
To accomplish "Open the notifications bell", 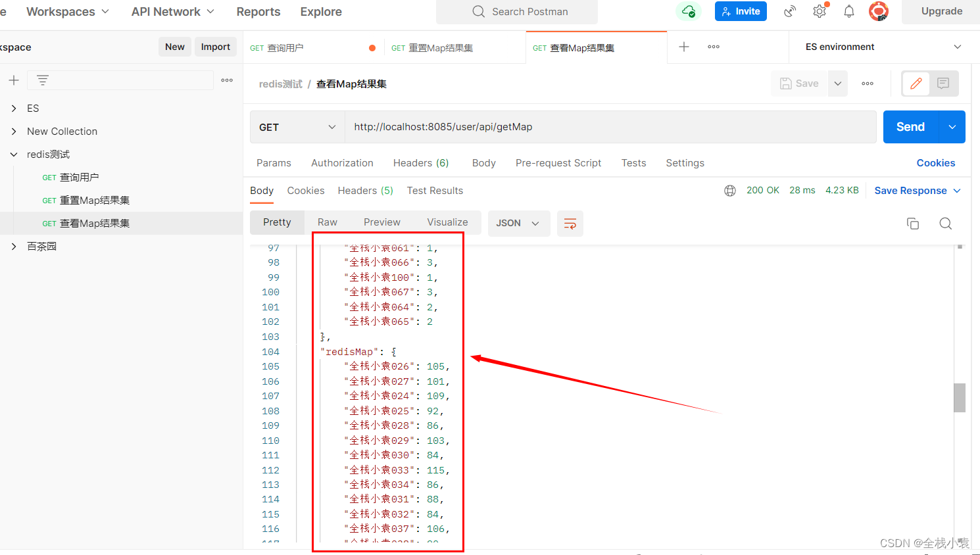I will click(849, 11).
